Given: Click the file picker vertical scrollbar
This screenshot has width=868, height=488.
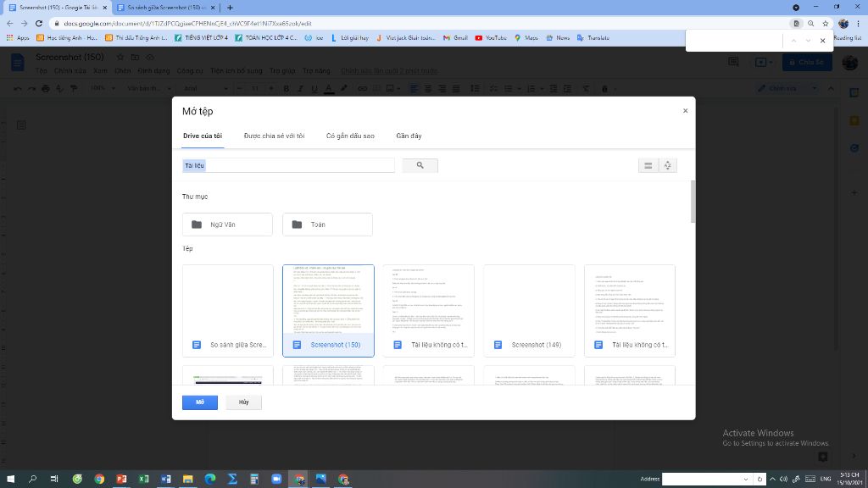Looking at the screenshot, I should tap(693, 202).
